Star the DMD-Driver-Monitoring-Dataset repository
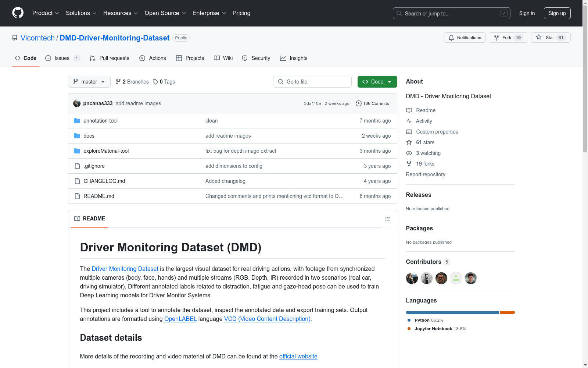The image size is (588, 368). (550, 37)
